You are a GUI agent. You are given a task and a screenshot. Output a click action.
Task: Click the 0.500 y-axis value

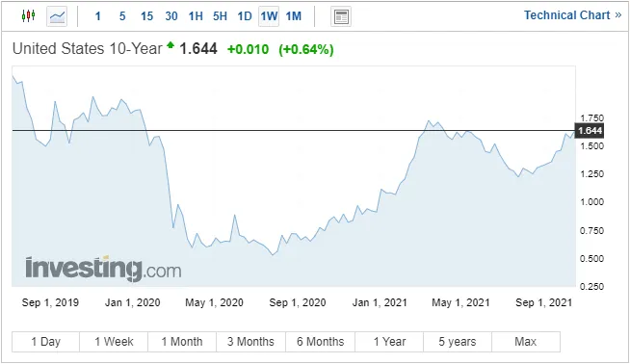pyautogui.click(x=591, y=259)
